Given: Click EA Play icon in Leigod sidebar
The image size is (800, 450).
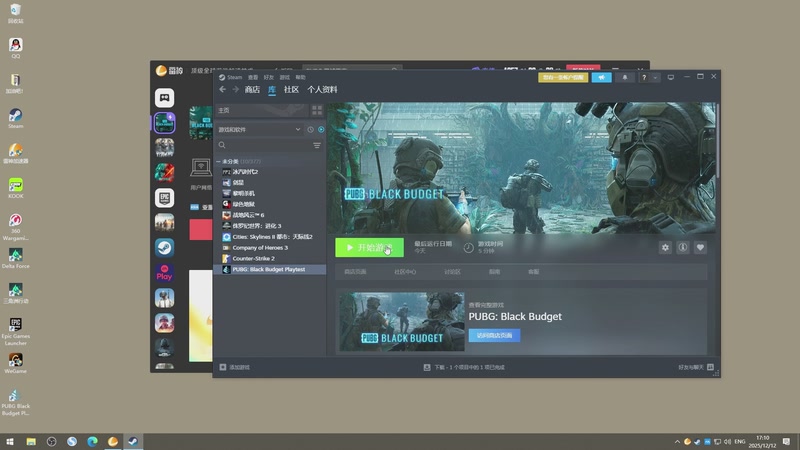Looking at the screenshot, I should pos(164,273).
